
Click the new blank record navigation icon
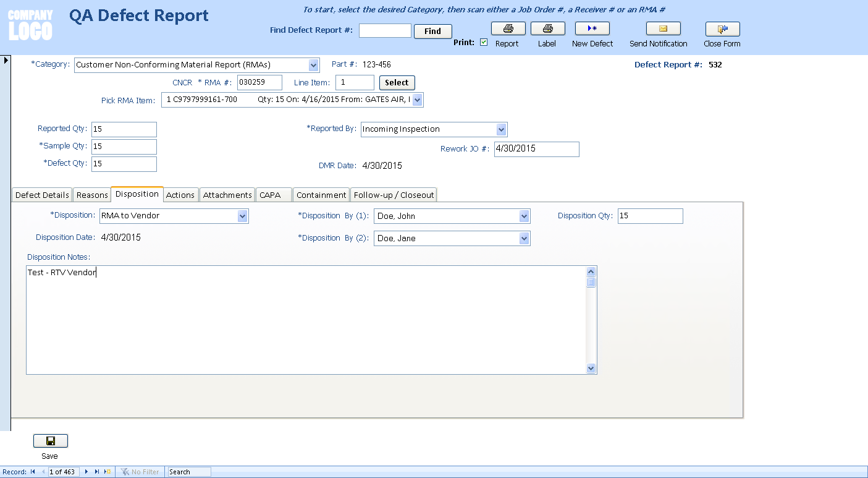[107, 472]
